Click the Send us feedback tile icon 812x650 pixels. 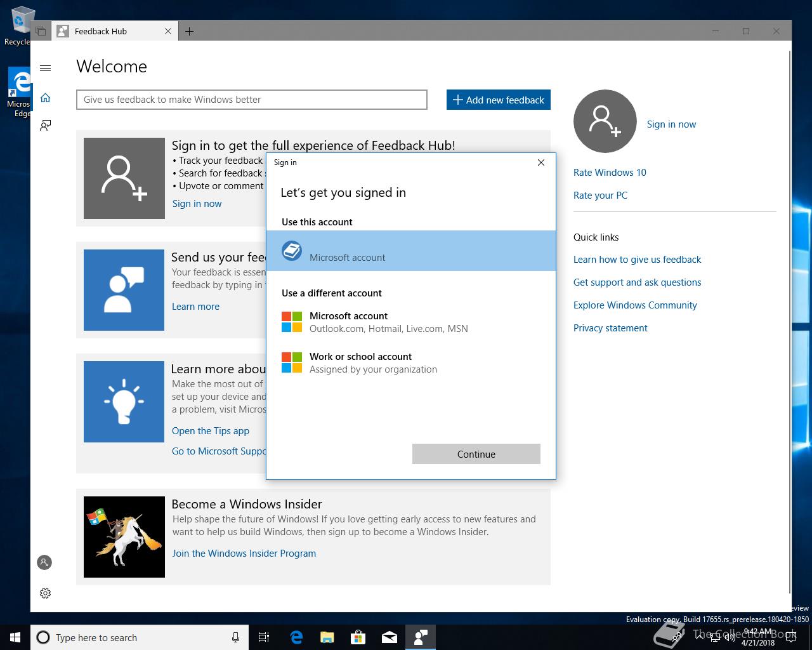coord(124,290)
